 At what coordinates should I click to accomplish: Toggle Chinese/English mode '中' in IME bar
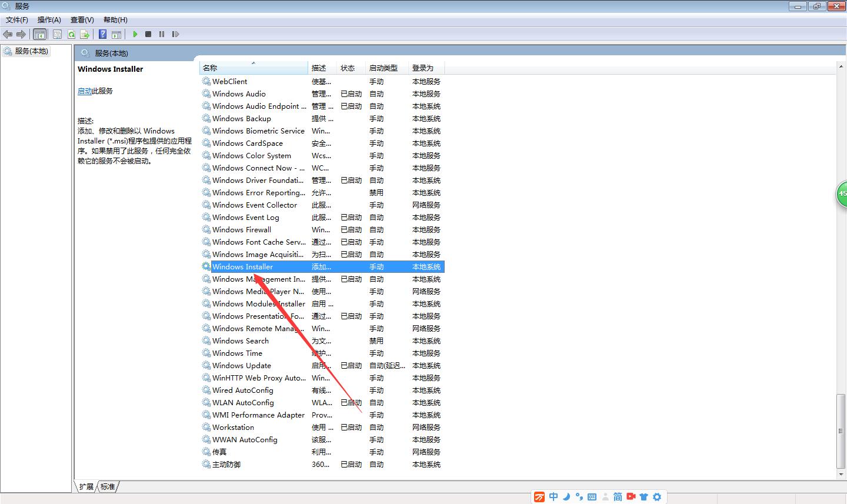point(553,497)
